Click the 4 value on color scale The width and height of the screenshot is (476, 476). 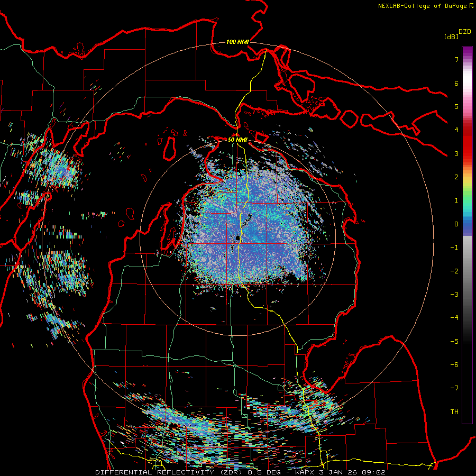tap(456, 130)
